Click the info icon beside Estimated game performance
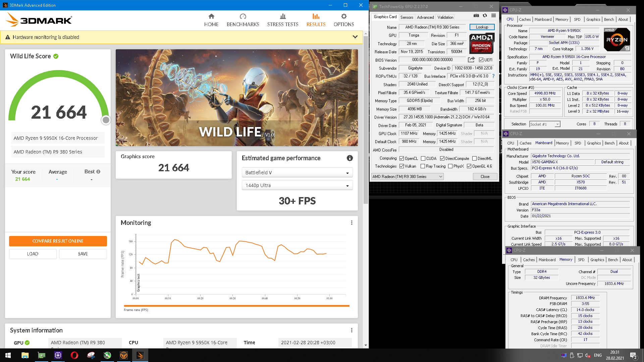This screenshot has width=644, height=362. [350, 158]
